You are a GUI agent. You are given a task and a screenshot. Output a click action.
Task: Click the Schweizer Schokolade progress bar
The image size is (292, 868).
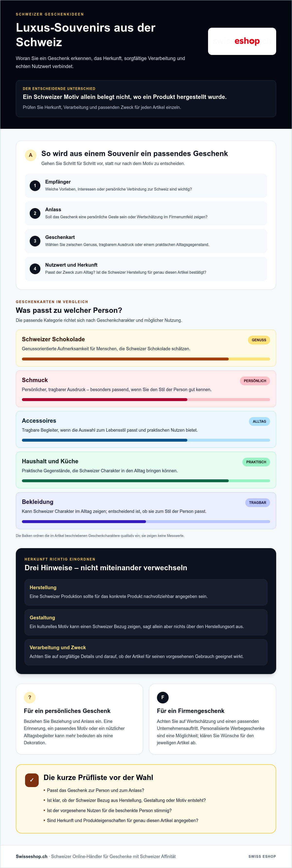click(x=146, y=359)
